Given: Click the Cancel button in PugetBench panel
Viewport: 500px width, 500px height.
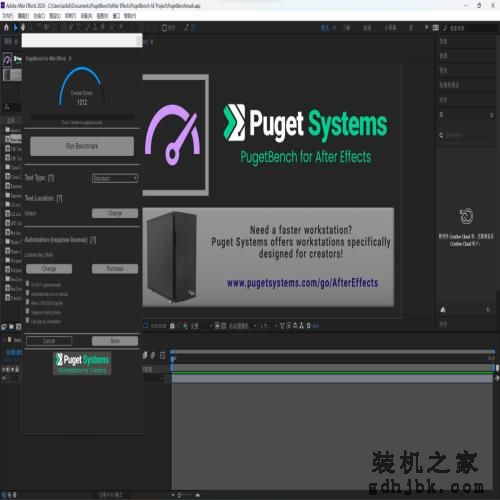Looking at the screenshot, I should (x=49, y=341).
